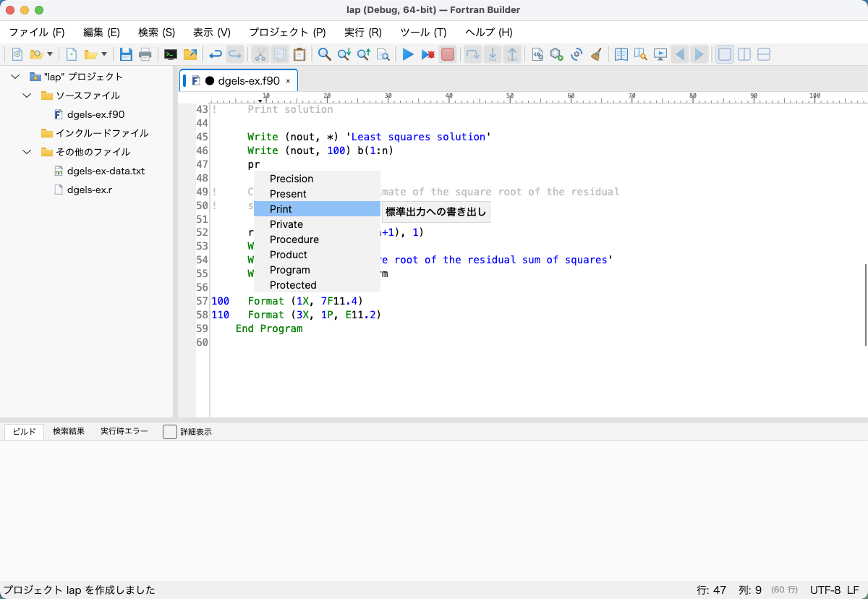The width and height of the screenshot is (868, 599).
Task: Click the open project folder icon
Action: tap(35, 54)
